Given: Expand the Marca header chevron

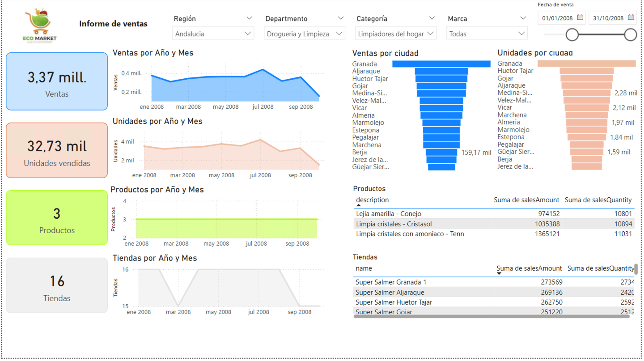Looking at the screenshot, I should (523, 18).
